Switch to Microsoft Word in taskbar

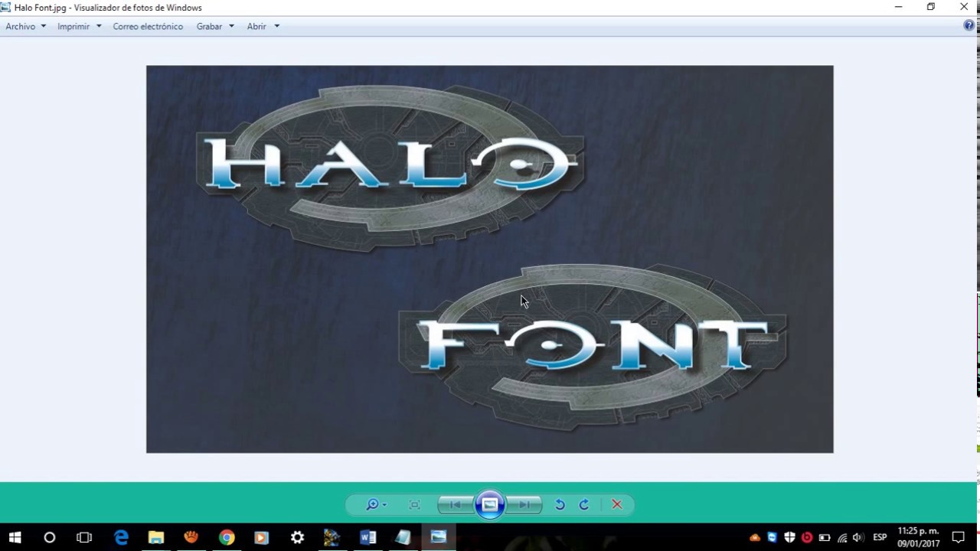[x=367, y=537]
